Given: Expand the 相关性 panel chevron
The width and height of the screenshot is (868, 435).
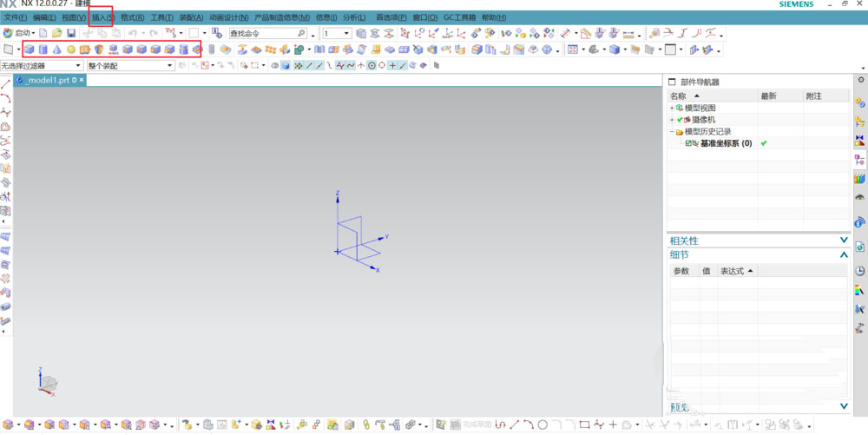Looking at the screenshot, I should pos(844,241).
